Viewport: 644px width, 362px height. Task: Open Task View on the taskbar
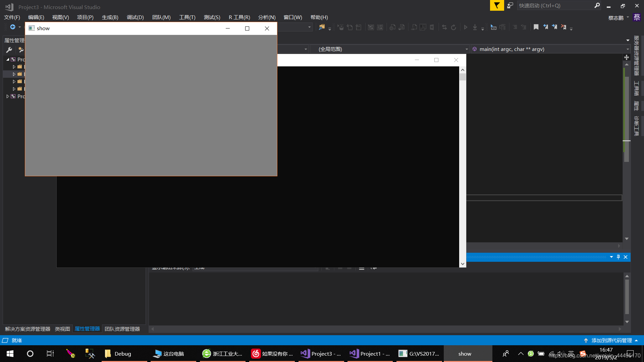point(50,354)
